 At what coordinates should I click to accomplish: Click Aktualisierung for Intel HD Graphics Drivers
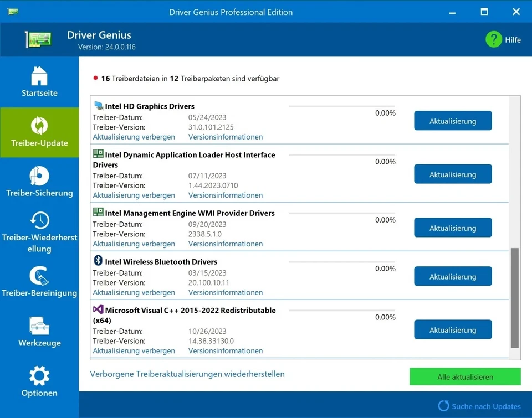pyautogui.click(x=453, y=121)
